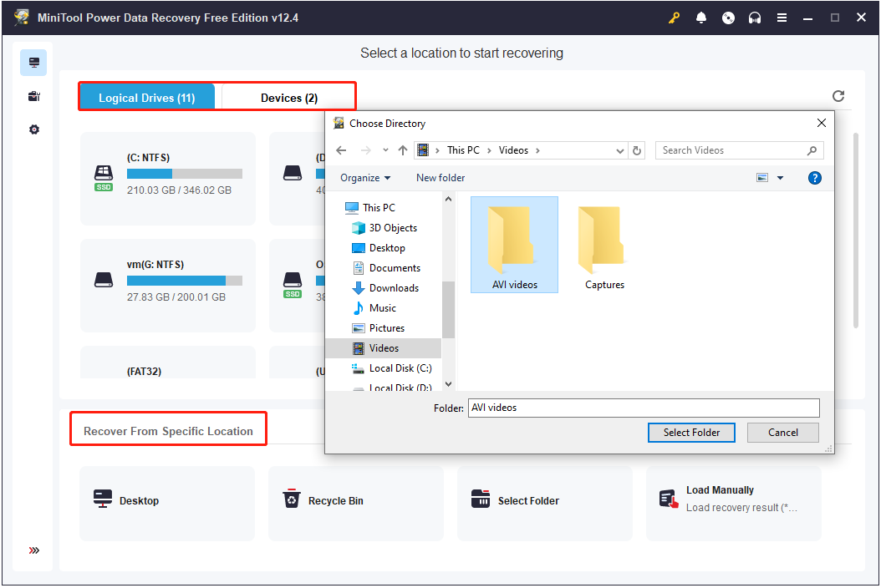This screenshot has width=881, height=588.
Task: Click Load Manually recovery result option
Action: (x=734, y=503)
